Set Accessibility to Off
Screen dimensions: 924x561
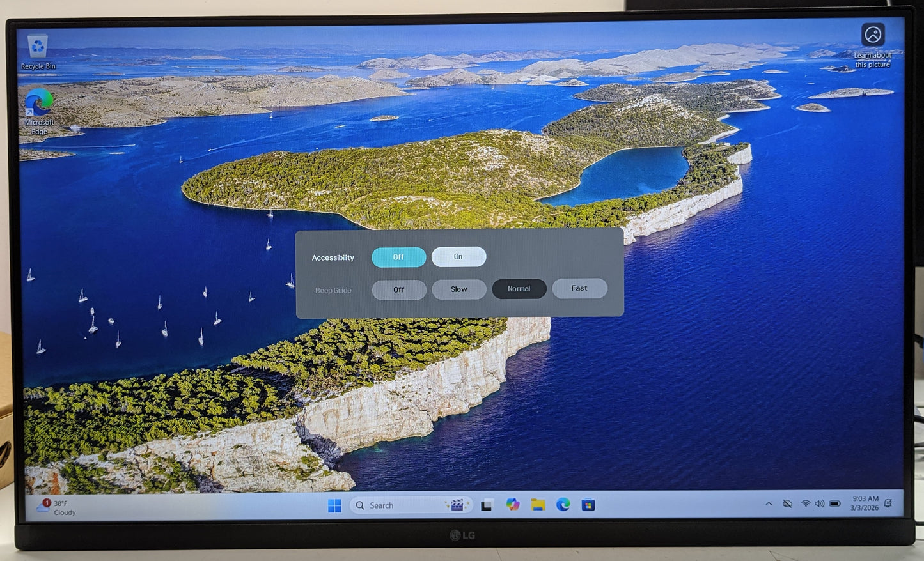coord(398,257)
